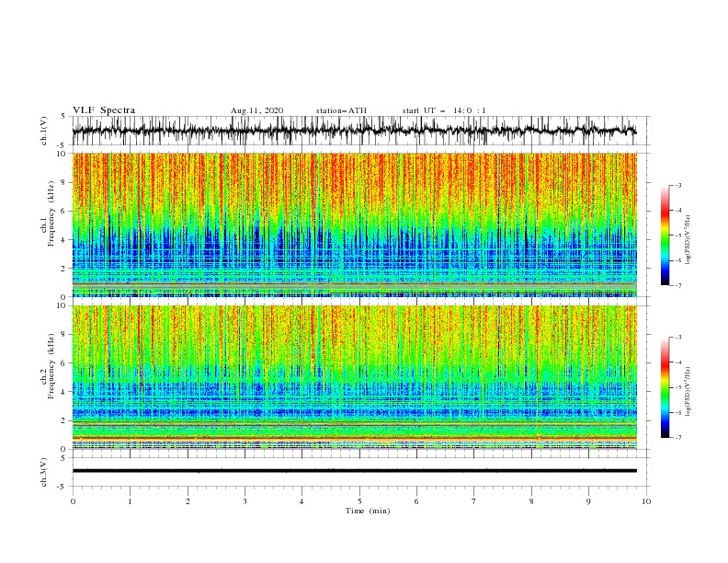Click the '-7' tick on ch.2 colorbar
The image size is (728, 563).
tap(677, 438)
